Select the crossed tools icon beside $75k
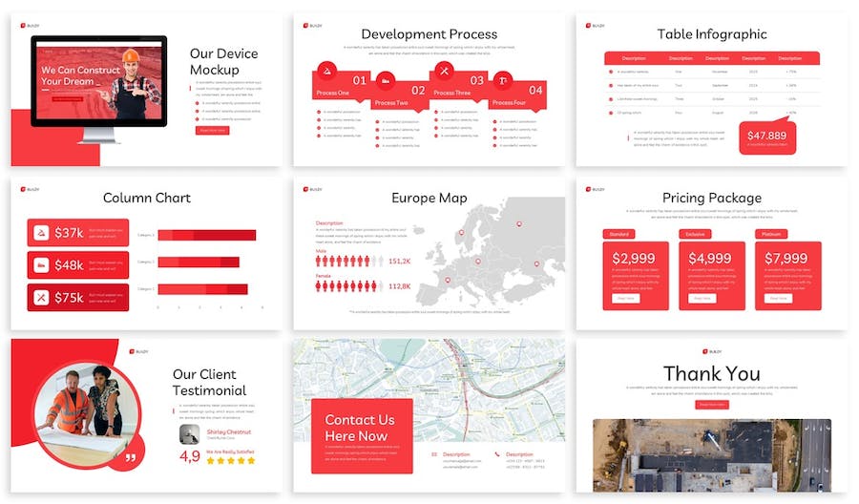This screenshot has height=504, width=859. pos(42,298)
